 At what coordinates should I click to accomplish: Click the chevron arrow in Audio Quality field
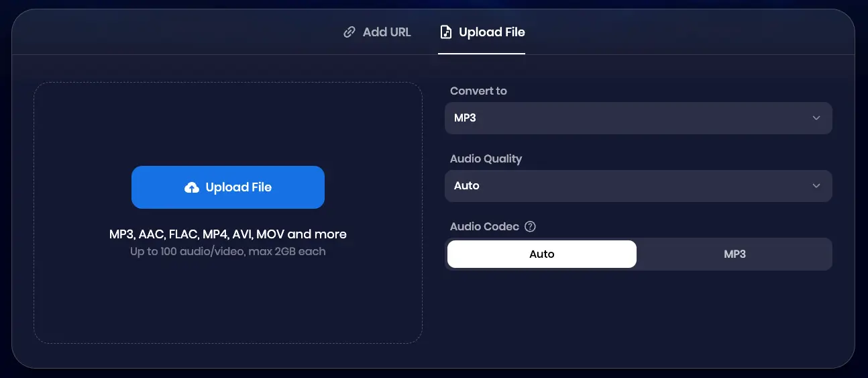816,186
